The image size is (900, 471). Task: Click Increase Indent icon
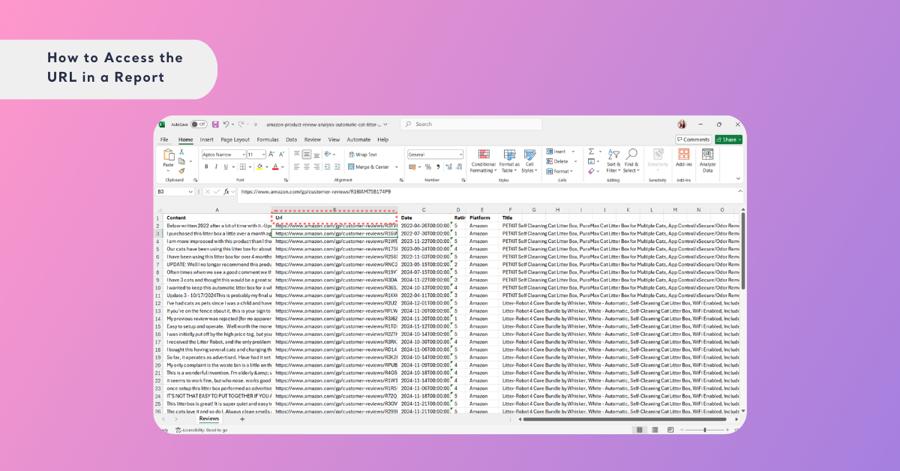click(337, 167)
